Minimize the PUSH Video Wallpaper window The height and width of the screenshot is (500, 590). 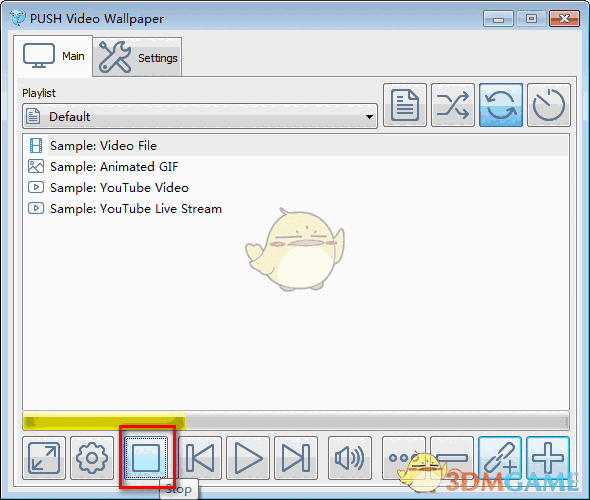pos(499,19)
